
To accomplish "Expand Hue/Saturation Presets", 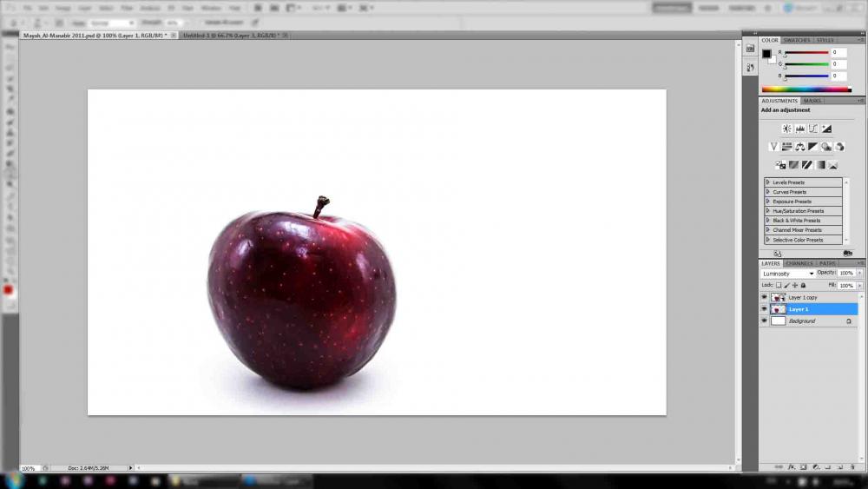I will pyautogui.click(x=768, y=210).
